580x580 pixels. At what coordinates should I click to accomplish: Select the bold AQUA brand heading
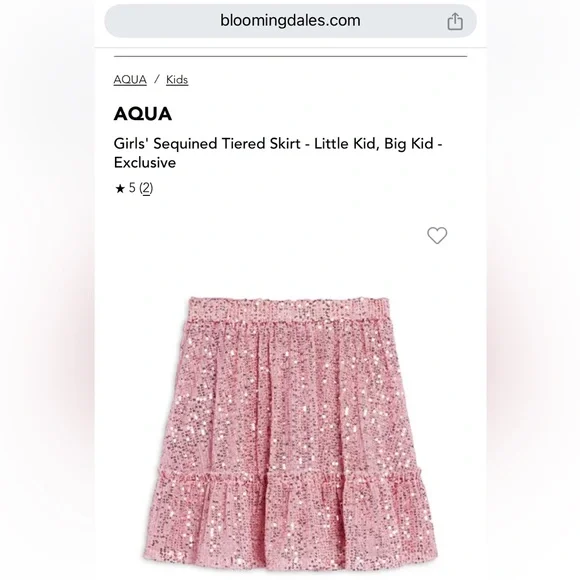click(x=143, y=114)
